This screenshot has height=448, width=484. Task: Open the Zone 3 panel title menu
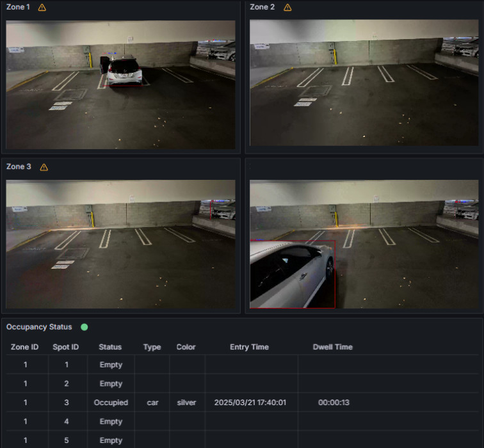19,166
